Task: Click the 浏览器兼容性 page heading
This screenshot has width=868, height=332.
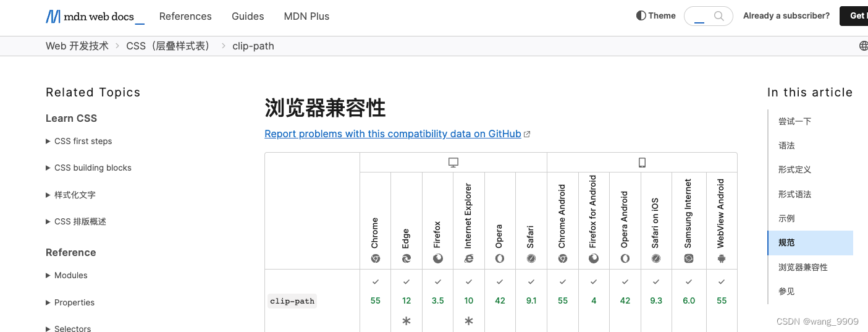Action: coord(325,108)
